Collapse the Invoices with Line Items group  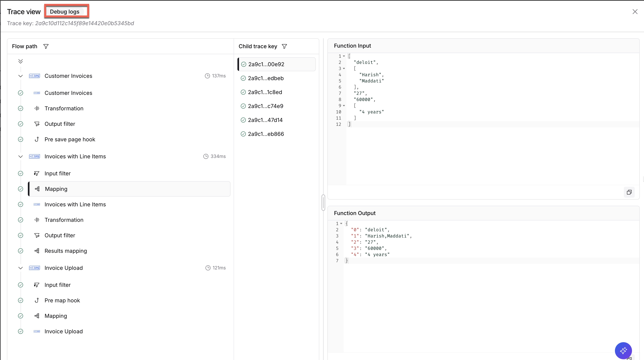point(21,157)
